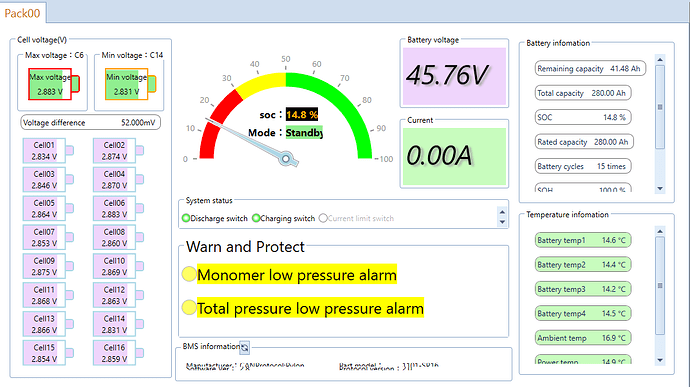Click the Min voltage : C14 label

132,55
